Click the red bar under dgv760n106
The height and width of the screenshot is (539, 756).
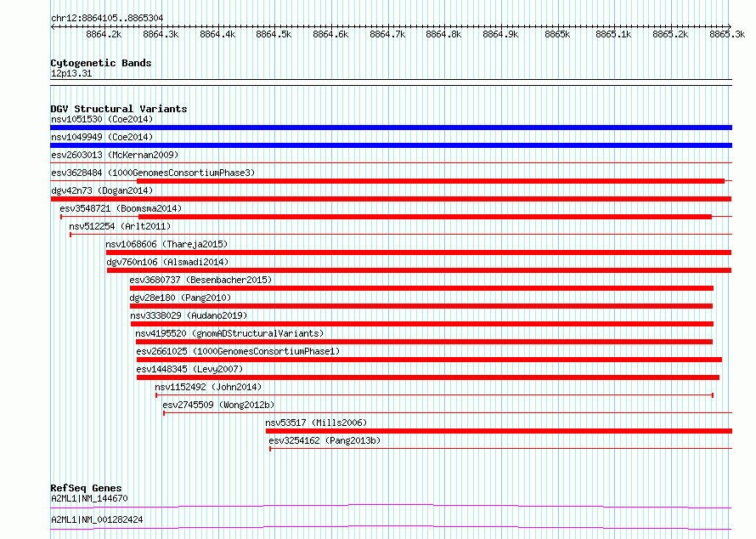[x=419, y=270]
